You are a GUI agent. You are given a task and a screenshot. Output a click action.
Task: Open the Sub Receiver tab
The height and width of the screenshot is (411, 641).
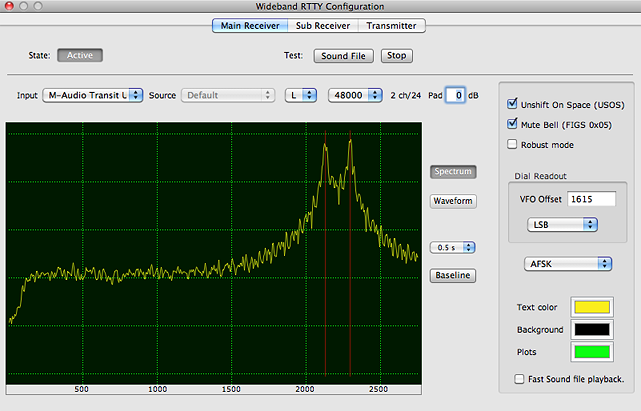pyautogui.click(x=323, y=26)
